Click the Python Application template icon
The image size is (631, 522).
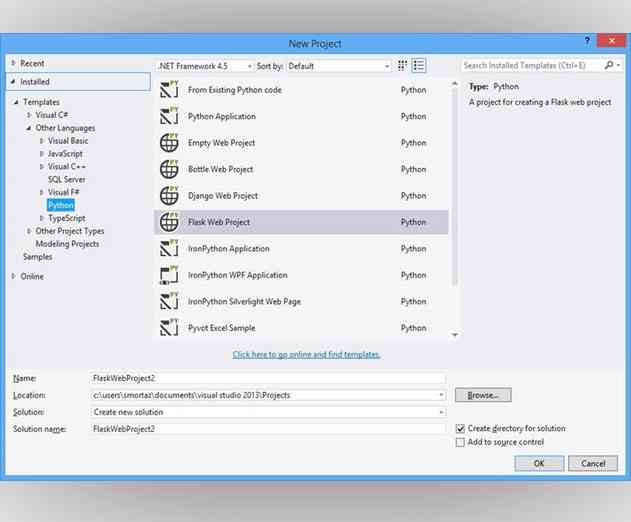(169, 116)
